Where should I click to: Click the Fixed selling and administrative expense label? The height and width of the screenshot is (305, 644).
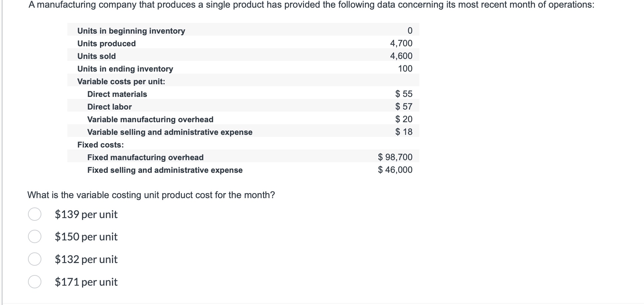pos(165,170)
